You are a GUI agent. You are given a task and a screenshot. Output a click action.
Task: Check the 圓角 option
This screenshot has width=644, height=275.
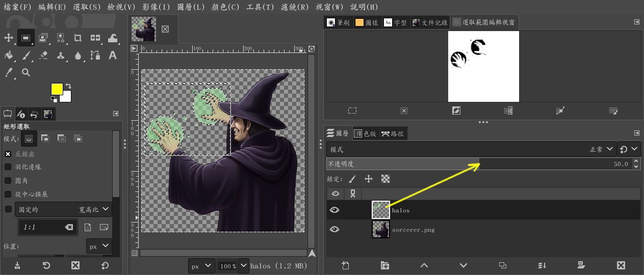pos(8,181)
